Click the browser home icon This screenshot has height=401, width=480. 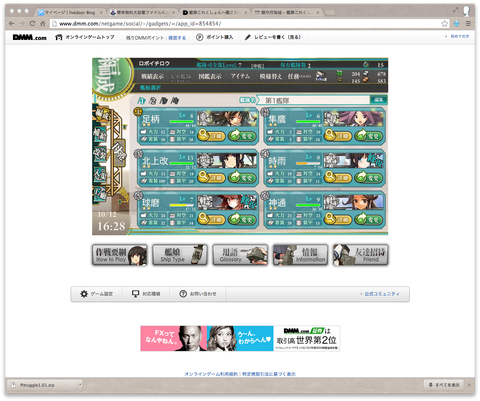43,24
